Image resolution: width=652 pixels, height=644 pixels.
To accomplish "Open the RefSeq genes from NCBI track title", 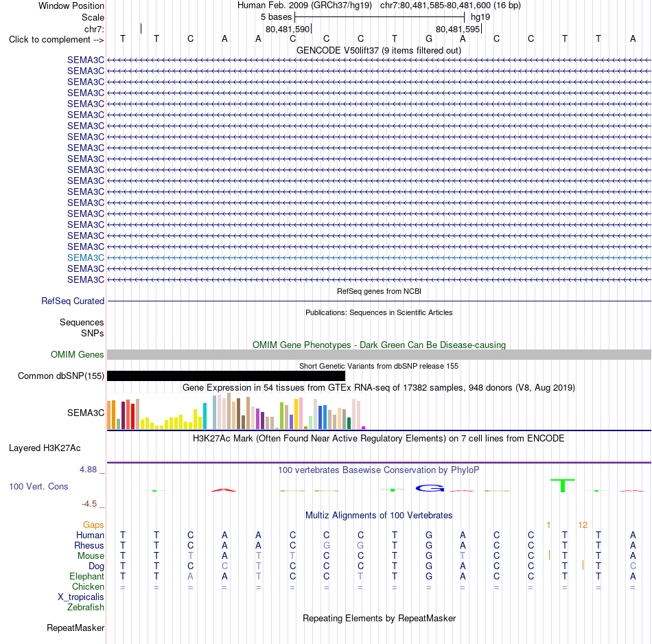I will point(379,291).
